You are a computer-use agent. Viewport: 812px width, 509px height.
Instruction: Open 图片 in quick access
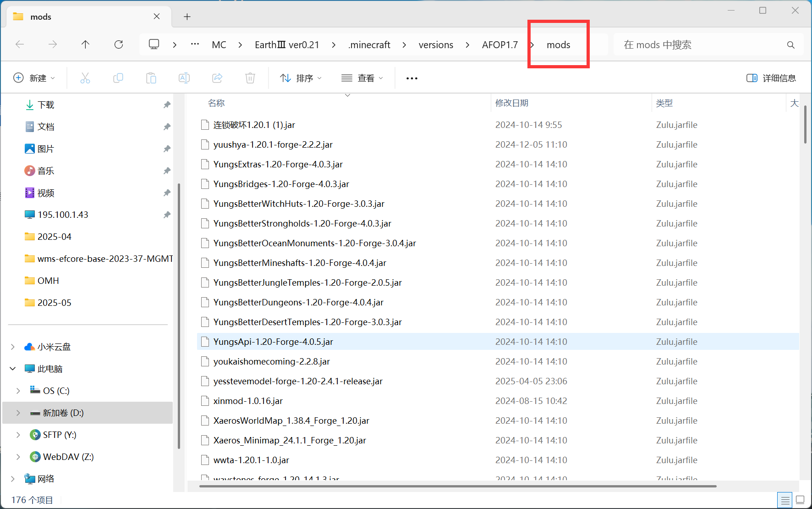(46, 149)
